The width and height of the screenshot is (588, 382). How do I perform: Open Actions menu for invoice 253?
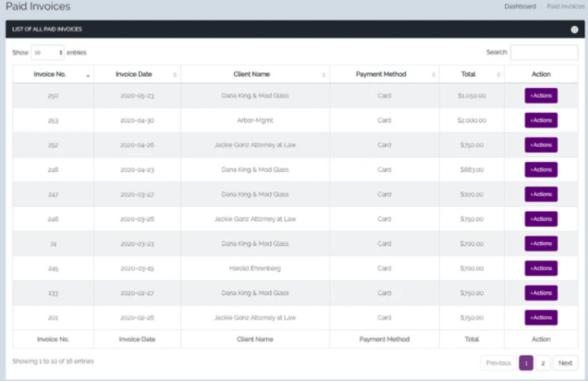coord(541,120)
